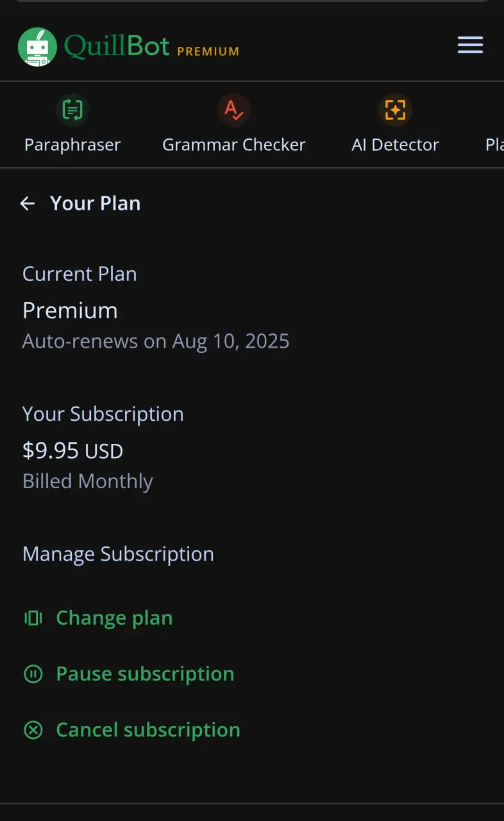Select the red Grammar Checker icon

click(233, 110)
